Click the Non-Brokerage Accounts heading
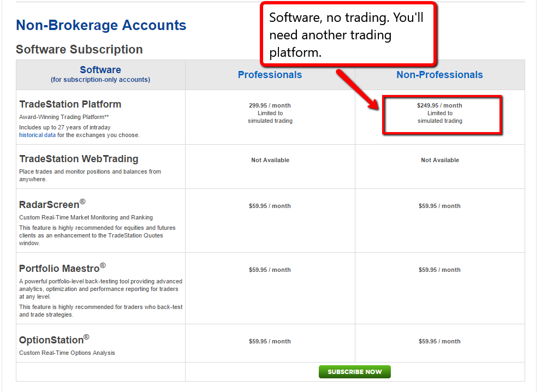The height and width of the screenshot is (392, 547). pos(101,25)
